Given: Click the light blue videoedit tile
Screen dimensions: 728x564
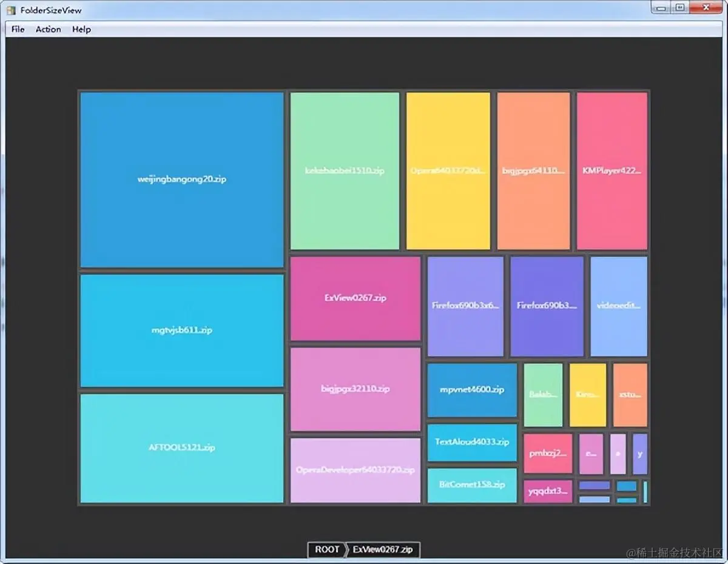Looking at the screenshot, I should (x=619, y=306).
